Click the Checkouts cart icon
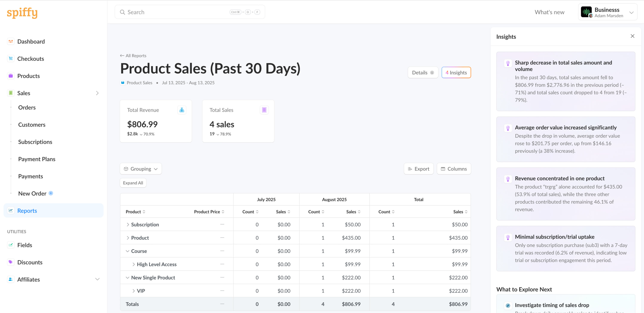 click(x=11, y=59)
